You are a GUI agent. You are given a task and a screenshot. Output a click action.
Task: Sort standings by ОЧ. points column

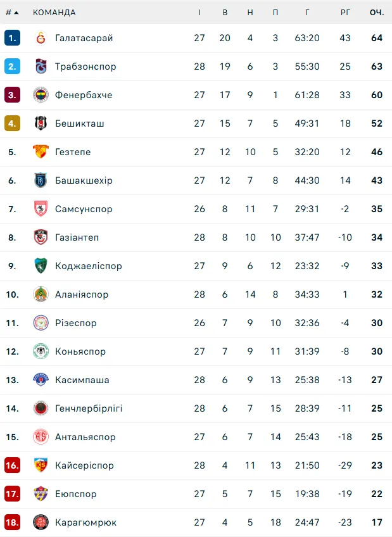377,13
